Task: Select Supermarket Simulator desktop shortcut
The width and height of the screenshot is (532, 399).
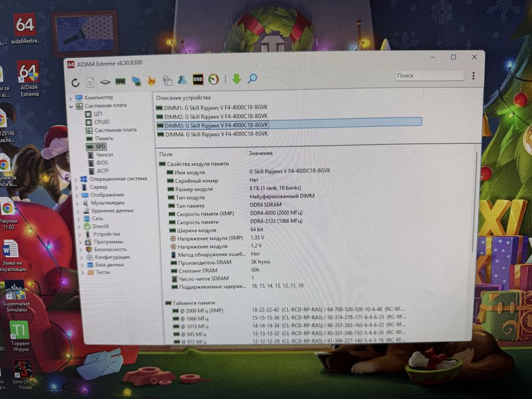Action: (16, 297)
